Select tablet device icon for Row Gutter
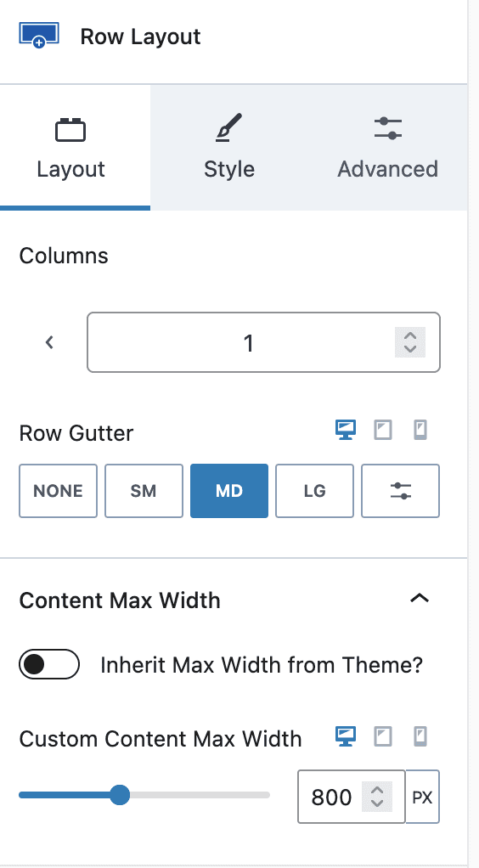The height and width of the screenshot is (868, 479). [x=383, y=430]
